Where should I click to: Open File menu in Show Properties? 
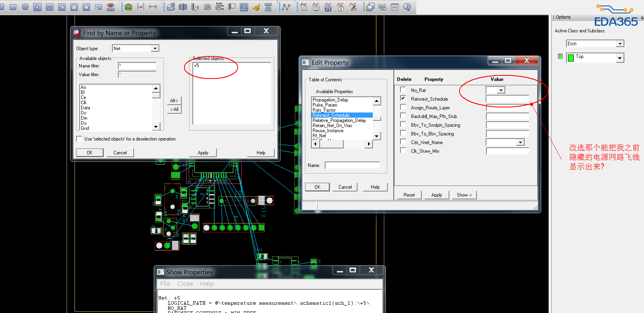point(165,284)
